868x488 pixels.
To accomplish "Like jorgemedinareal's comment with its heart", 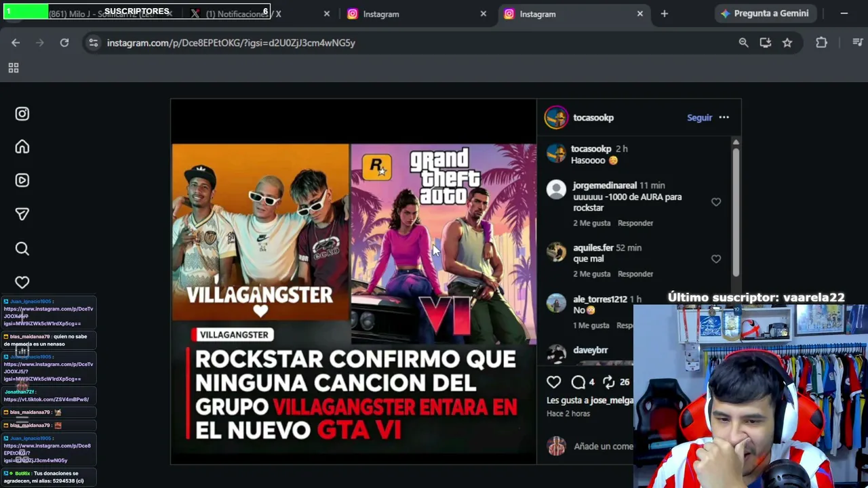I will click(x=716, y=202).
